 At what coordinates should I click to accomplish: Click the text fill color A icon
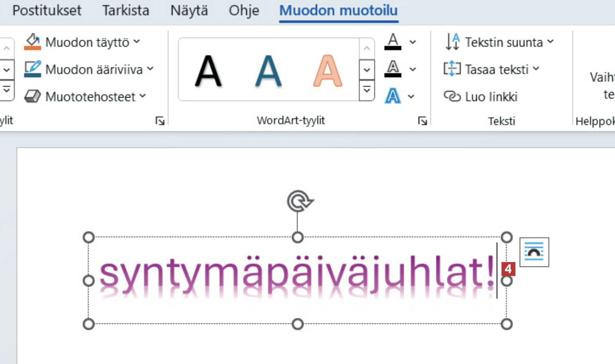coord(393,42)
